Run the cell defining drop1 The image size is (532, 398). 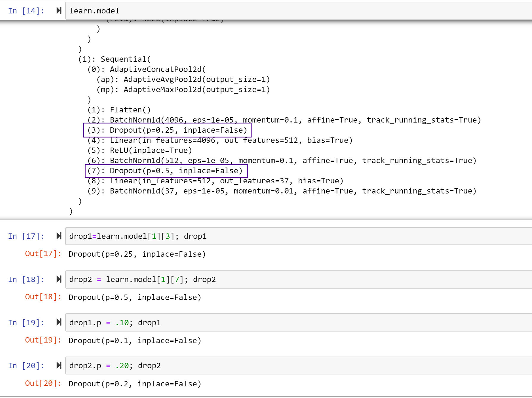pos(59,236)
